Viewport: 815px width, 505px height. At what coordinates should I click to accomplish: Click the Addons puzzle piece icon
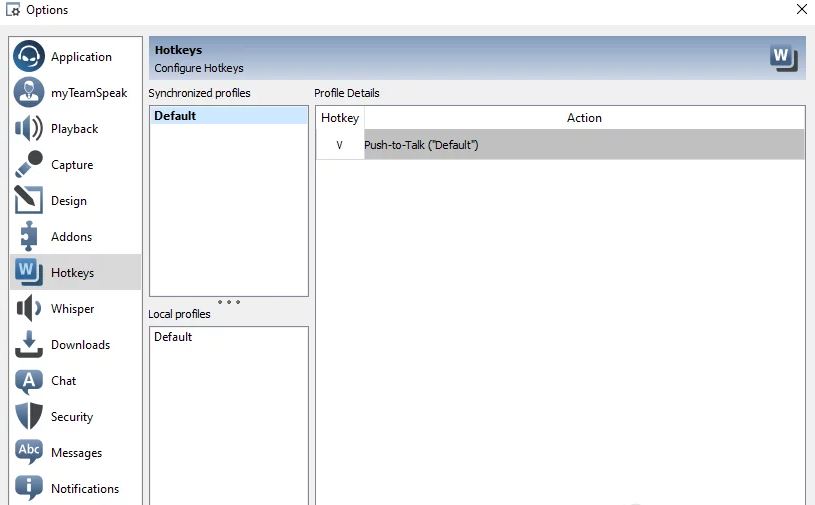point(29,236)
